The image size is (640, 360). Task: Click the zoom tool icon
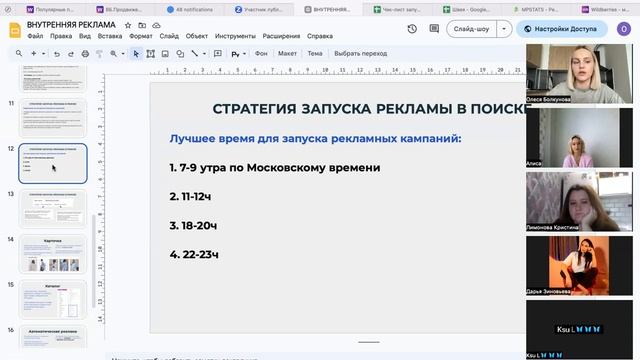pyautogui.click(x=113, y=53)
